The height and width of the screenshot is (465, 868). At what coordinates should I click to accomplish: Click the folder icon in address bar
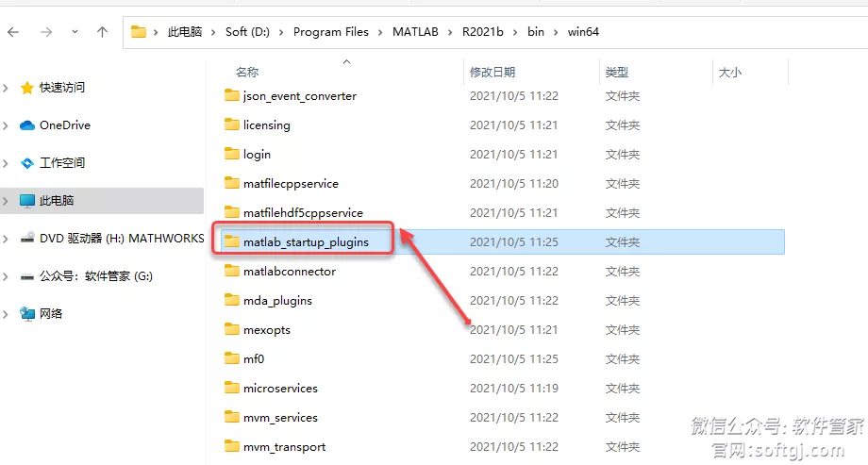pos(139,32)
